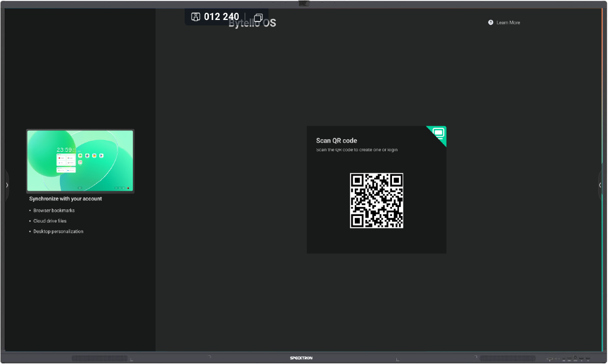Click the Desktop personalization bullet
The width and height of the screenshot is (608, 364).
tap(58, 232)
